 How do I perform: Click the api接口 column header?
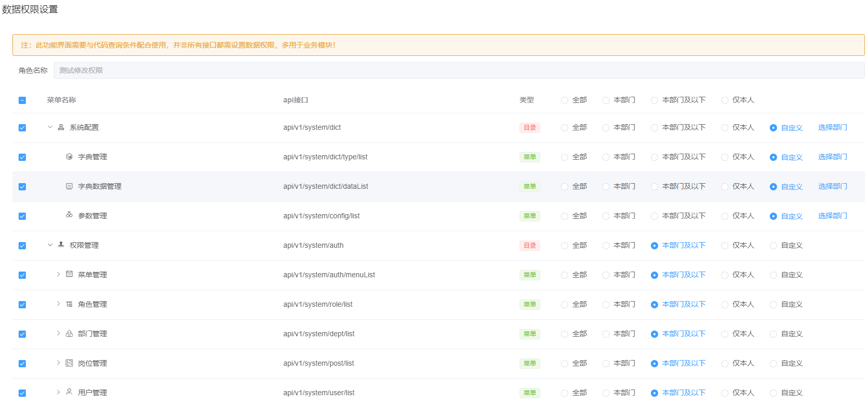pyautogui.click(x=296, y=100)
